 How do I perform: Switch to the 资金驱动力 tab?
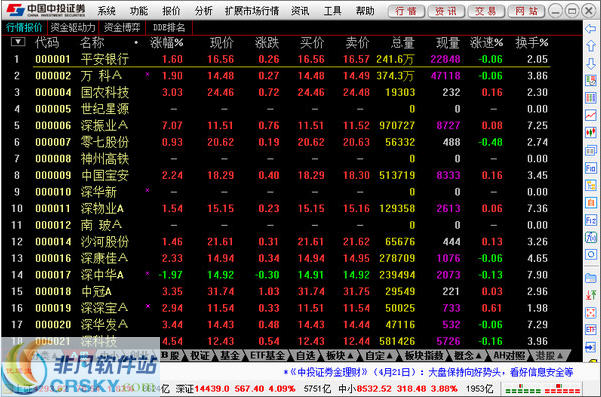point(72,28)
